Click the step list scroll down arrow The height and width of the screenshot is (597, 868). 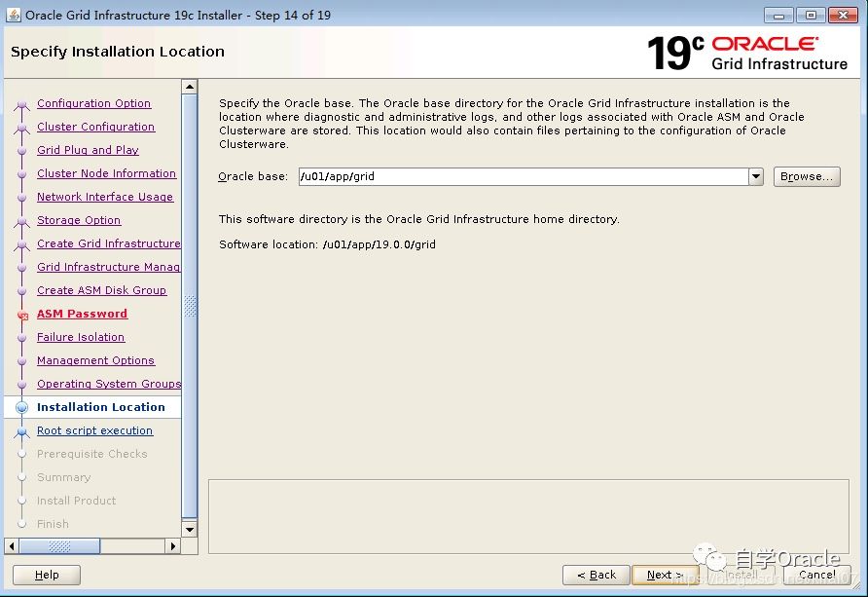190,530
